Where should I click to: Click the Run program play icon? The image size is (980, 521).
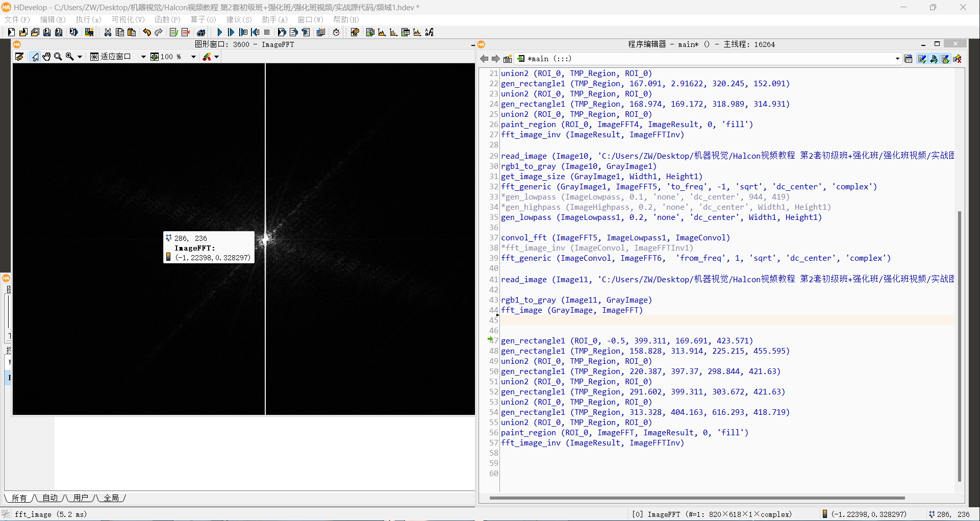tap(219, 32)
